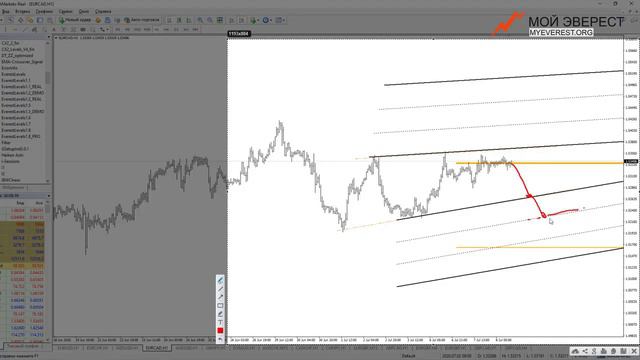Toggle the Авто-торговля button
Viewport: 640px width, 360px height.
(x=142, y=20)
